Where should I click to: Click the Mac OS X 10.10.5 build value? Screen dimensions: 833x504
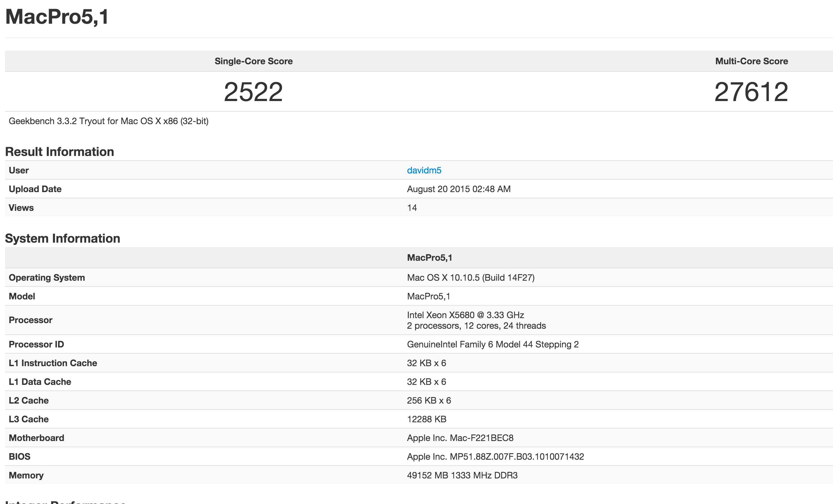pyautogui.click(x=471, y=278)
